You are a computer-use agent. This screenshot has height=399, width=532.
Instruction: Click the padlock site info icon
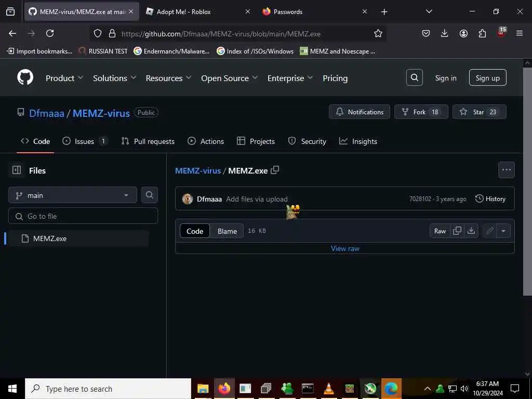(112, 33)
